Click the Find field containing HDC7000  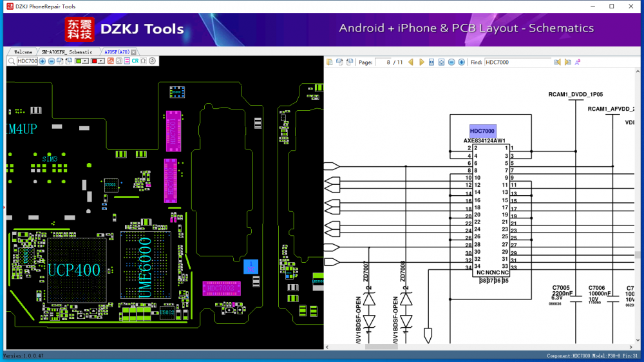(518, 62)
